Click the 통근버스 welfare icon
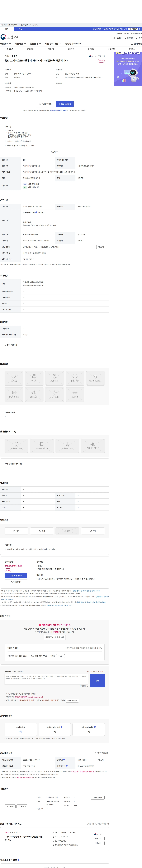 tap(14, 378)
